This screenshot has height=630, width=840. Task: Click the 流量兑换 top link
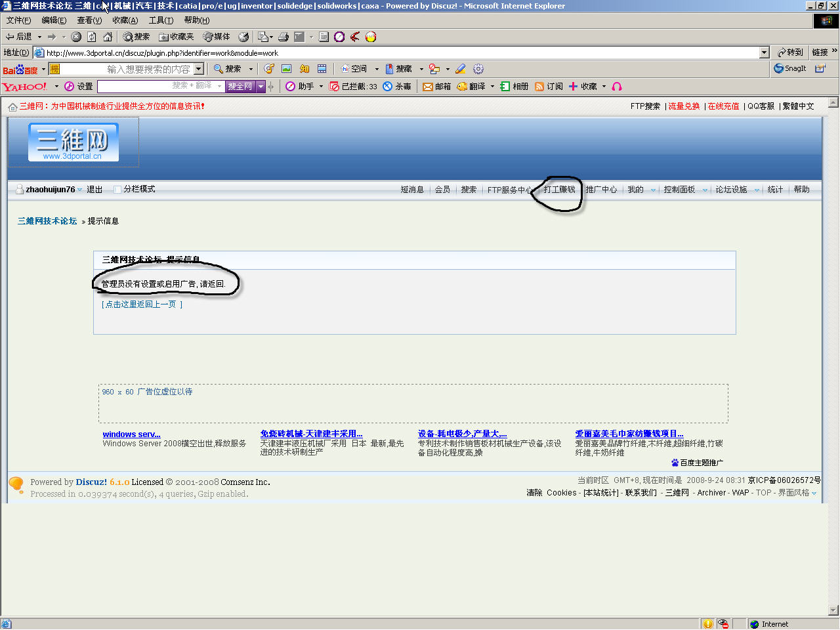[x=684, y=106]
